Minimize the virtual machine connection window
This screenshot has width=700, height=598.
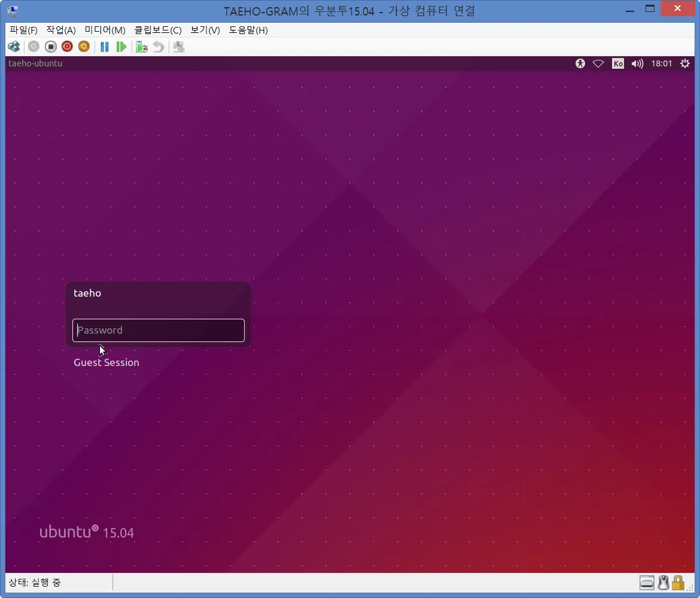coord(630,10)
